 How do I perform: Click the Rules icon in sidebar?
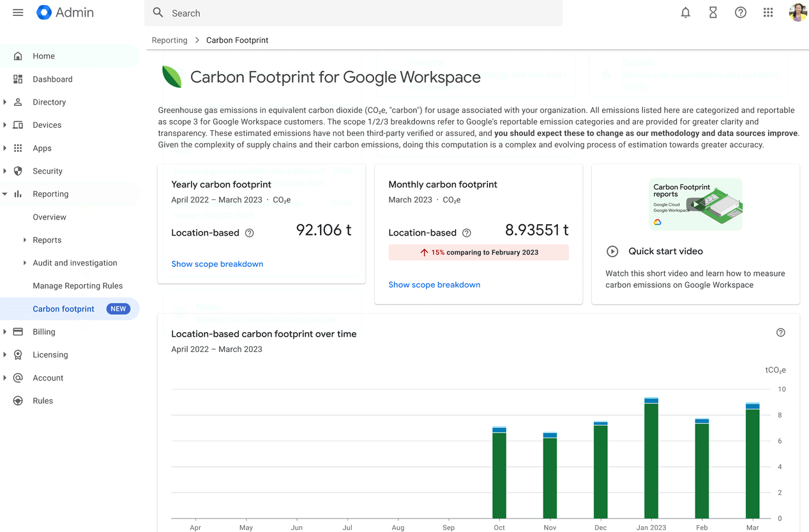point(18,401)
